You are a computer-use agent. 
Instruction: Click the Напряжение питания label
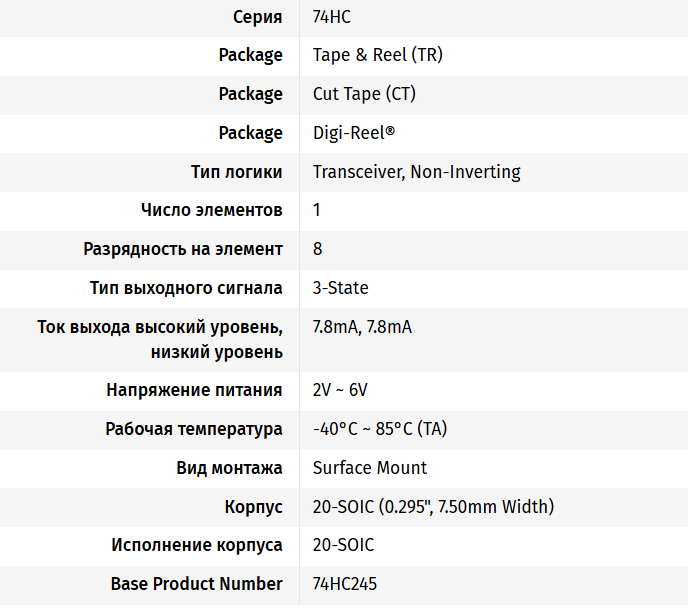195,390
